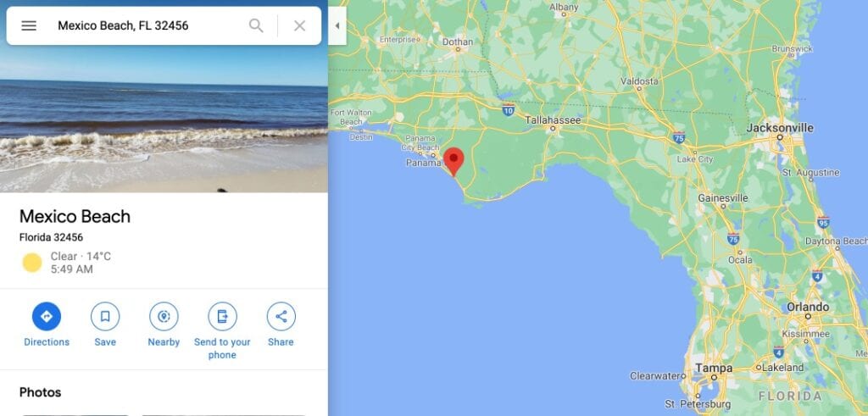
Task: Share this place via Share icon
Action: click(281, 316)
